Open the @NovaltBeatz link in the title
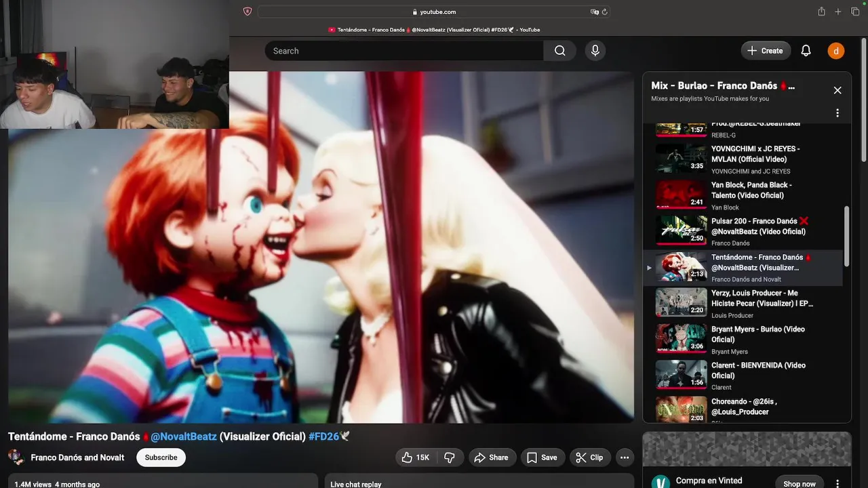 (183, 436)
